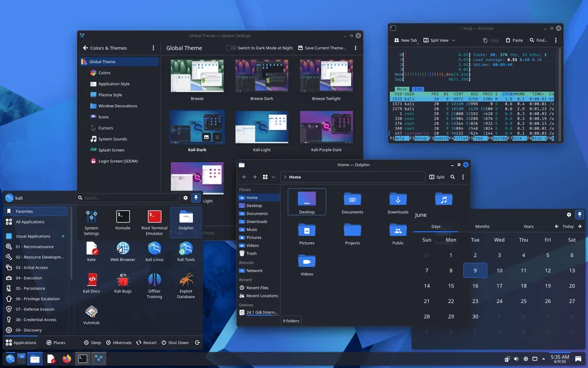Click Split button in Dolphin toolbar
Image resolution: width=588 pixels, height=368 pixels.
pyautogui.click(x=437, y=177)
